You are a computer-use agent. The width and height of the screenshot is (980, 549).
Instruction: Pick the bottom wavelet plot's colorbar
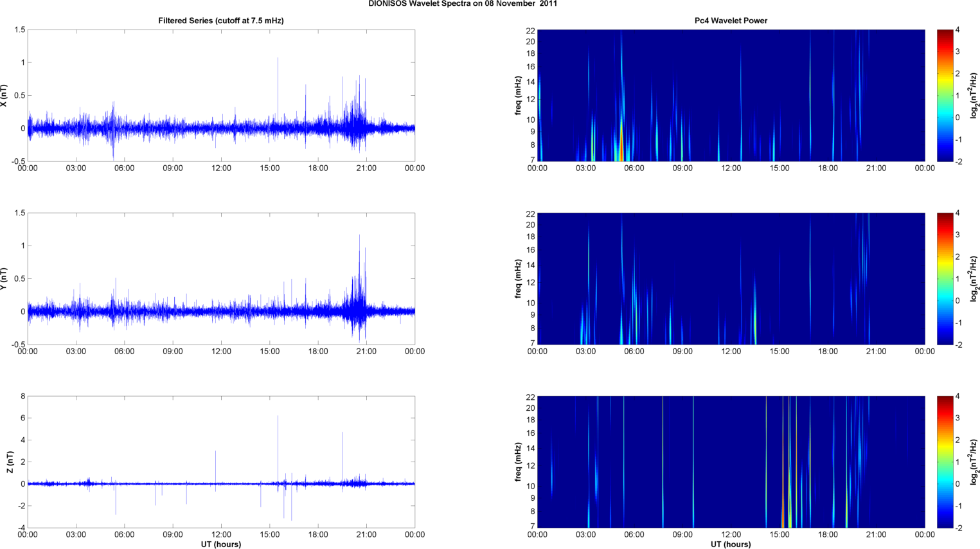pyautogui.click(x=945, y=462)
